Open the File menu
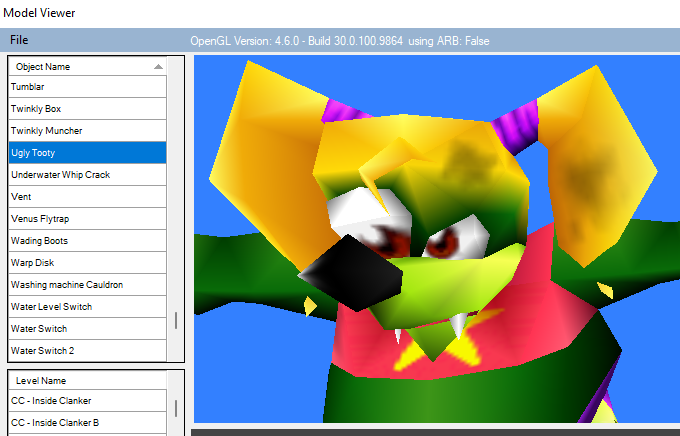Screen dimensions: 680x436 coord(19,40)
